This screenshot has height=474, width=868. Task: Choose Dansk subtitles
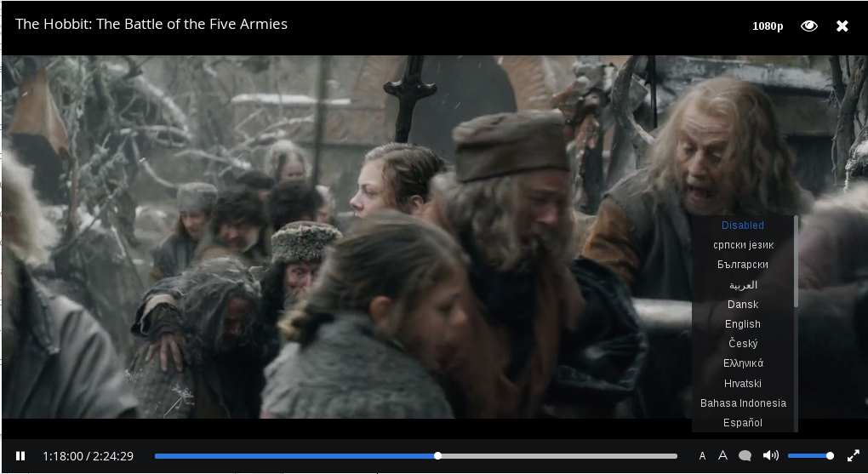tap(742, 305)
